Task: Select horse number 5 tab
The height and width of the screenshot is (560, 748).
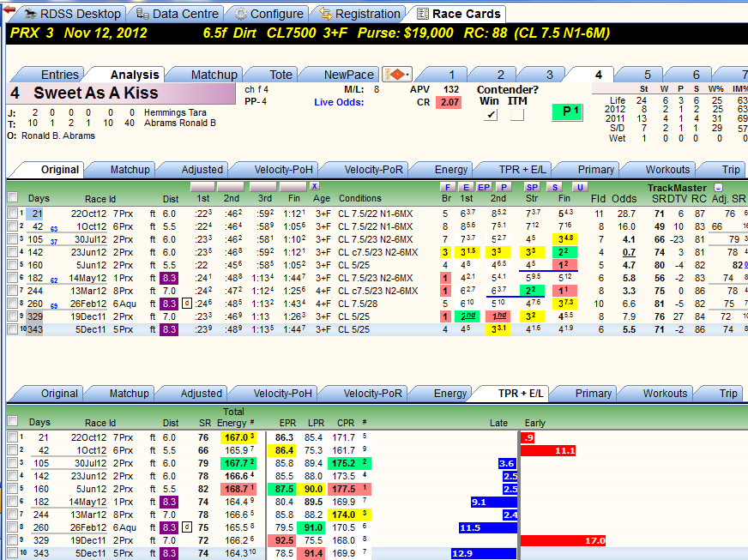Action: pos(647,75)
